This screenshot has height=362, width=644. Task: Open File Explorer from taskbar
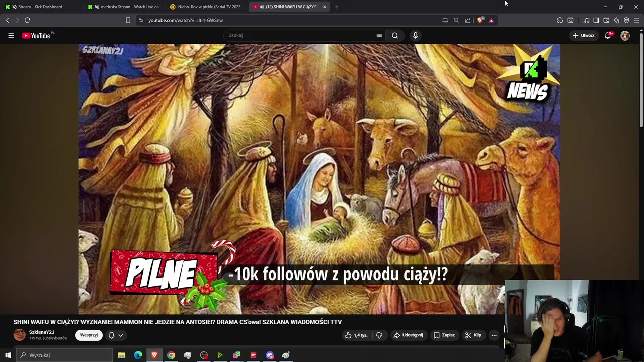(122, 355)
